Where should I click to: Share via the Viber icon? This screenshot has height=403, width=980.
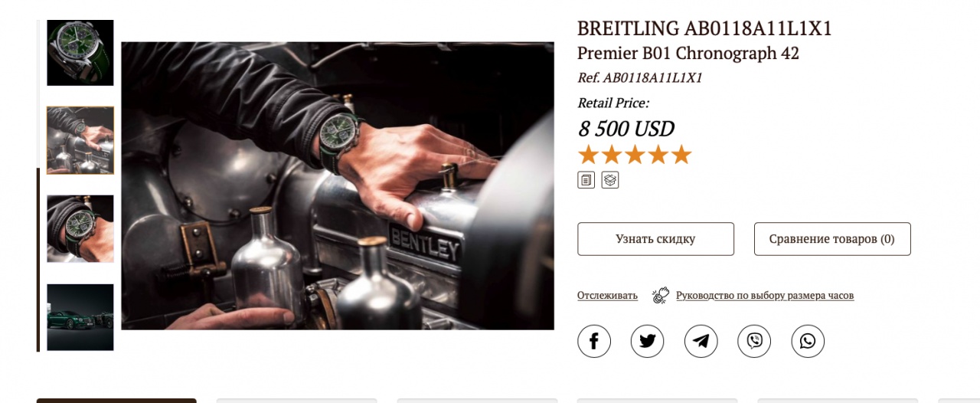(x=754, y=341)
